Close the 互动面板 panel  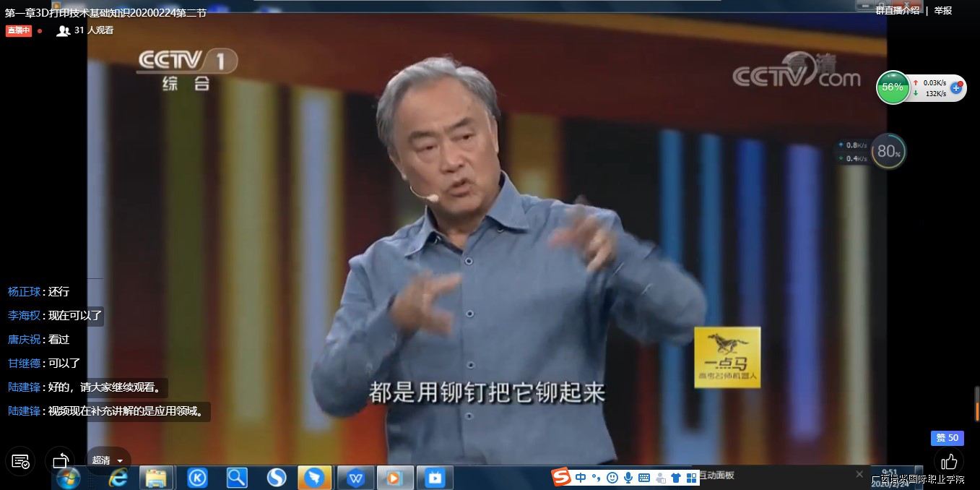click(x=859, y=474)
